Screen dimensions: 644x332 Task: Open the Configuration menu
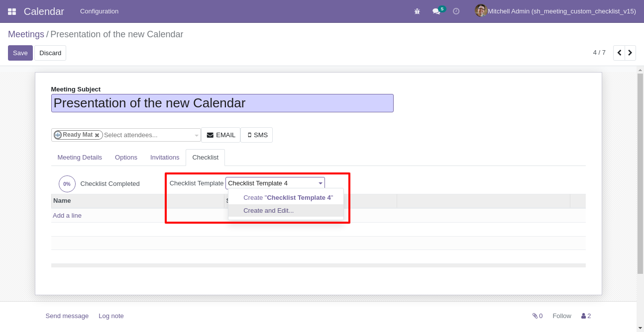pos(99,11)
